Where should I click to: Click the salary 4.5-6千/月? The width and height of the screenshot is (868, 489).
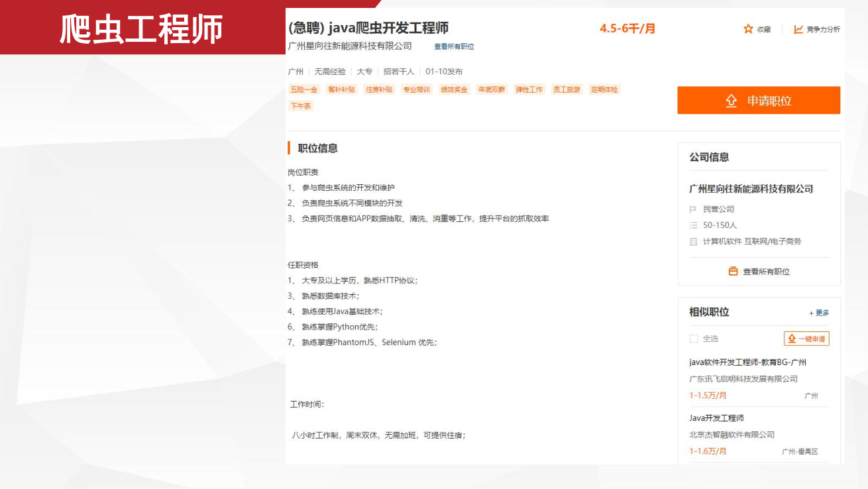point(627,28)
